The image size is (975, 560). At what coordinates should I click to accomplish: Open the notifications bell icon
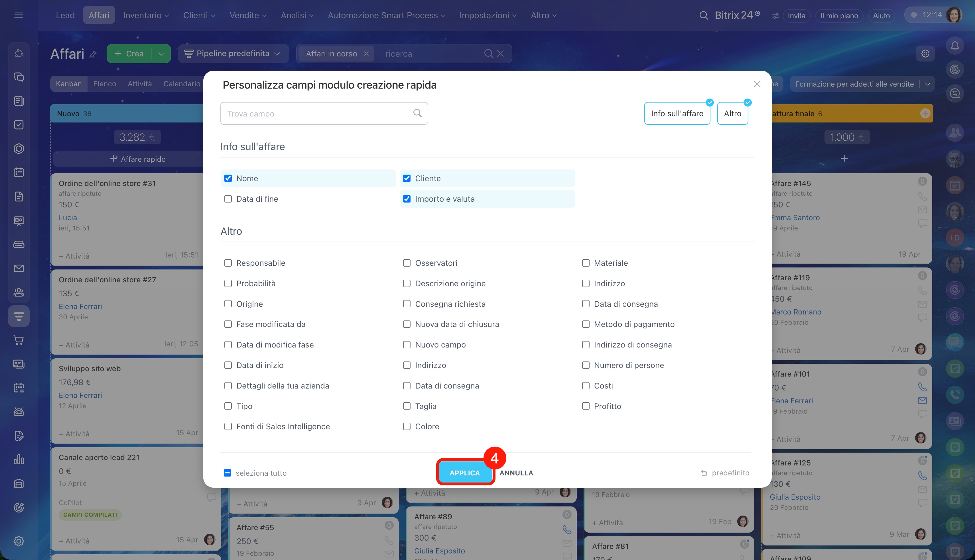[954, 46]
